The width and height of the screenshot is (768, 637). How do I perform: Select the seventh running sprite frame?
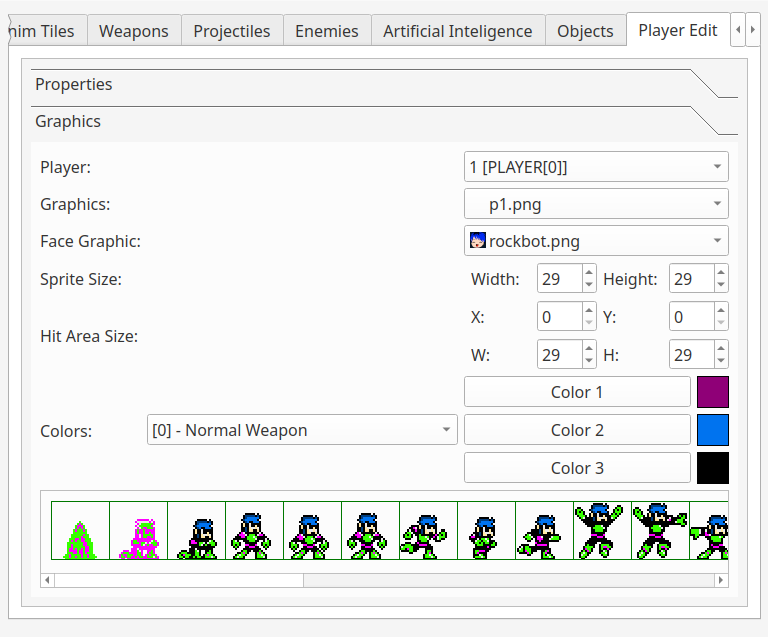tap(428, 530)
